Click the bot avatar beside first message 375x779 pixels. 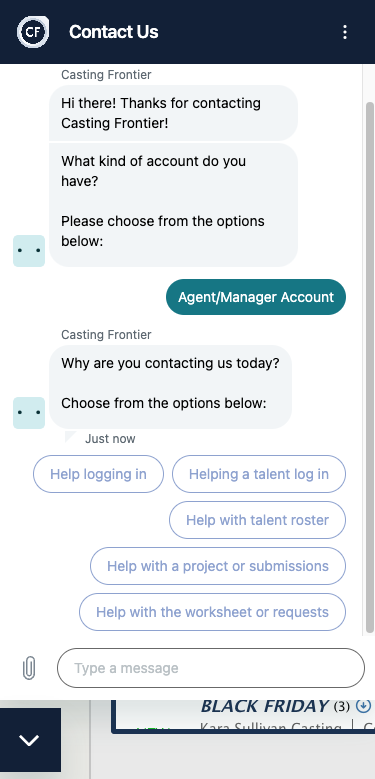tap(29, 251)
